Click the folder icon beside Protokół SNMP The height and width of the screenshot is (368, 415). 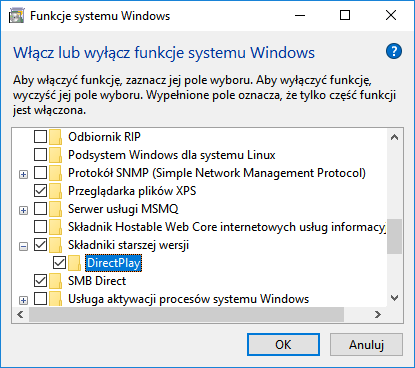click(x=56, y=173)
